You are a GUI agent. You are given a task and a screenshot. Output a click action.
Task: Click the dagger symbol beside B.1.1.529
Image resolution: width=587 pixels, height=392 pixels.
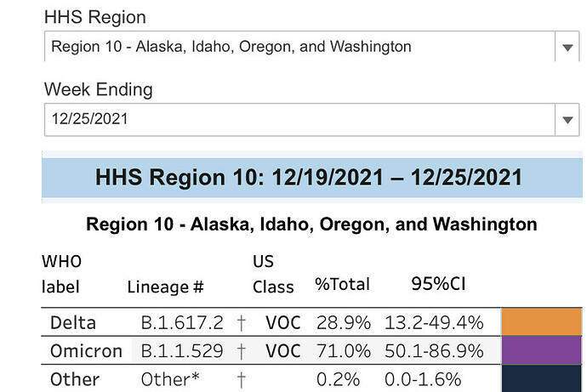[242, 350]
